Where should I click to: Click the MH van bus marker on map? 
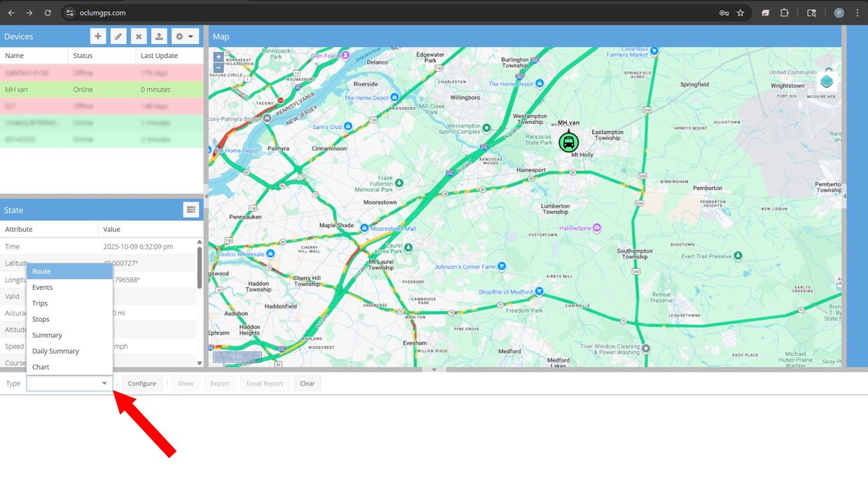(x=568, y=143)
